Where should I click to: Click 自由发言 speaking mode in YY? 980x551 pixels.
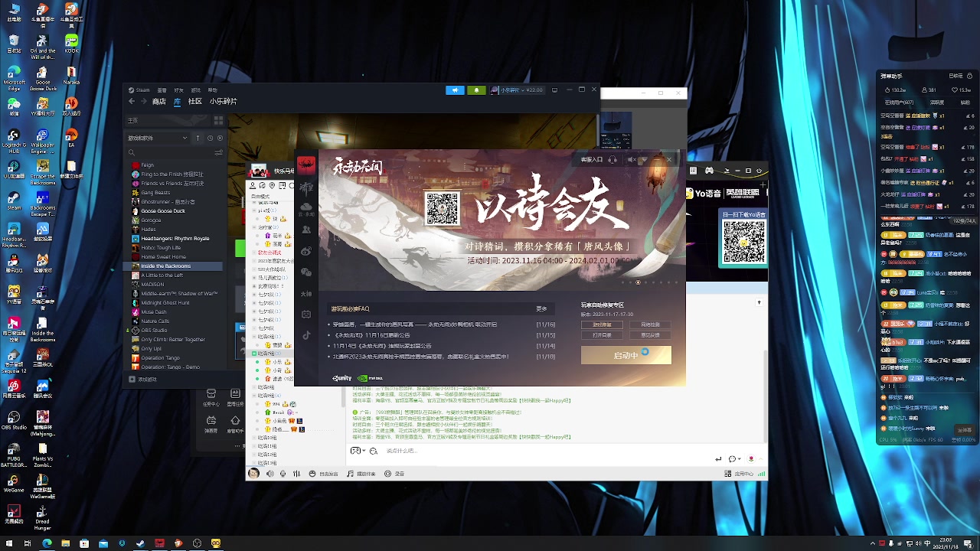(x=323, y=474)
